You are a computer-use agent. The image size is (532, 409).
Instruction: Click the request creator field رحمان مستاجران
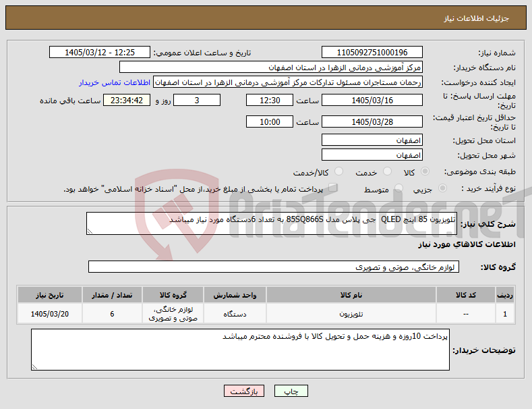288,82
